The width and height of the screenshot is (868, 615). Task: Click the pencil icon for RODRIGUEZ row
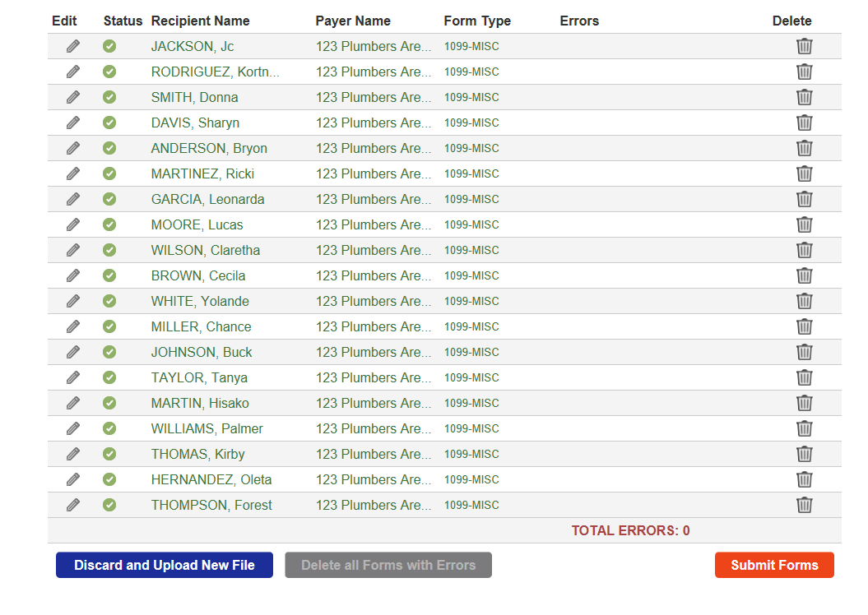pos(73,72)
